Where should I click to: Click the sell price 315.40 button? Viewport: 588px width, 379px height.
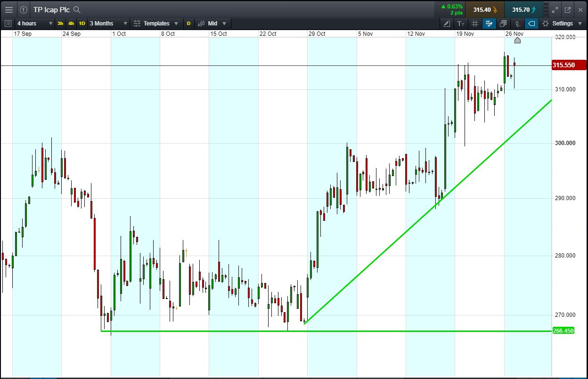click(484, 9)
